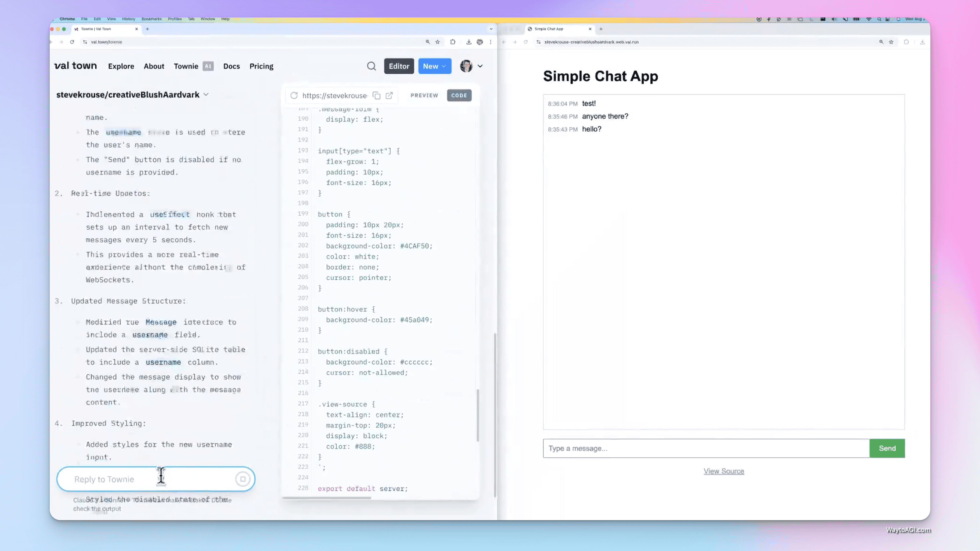Click the volume icon in the menu bar
The height and width of the screenshot is (551, 980).
click(834, 19)
